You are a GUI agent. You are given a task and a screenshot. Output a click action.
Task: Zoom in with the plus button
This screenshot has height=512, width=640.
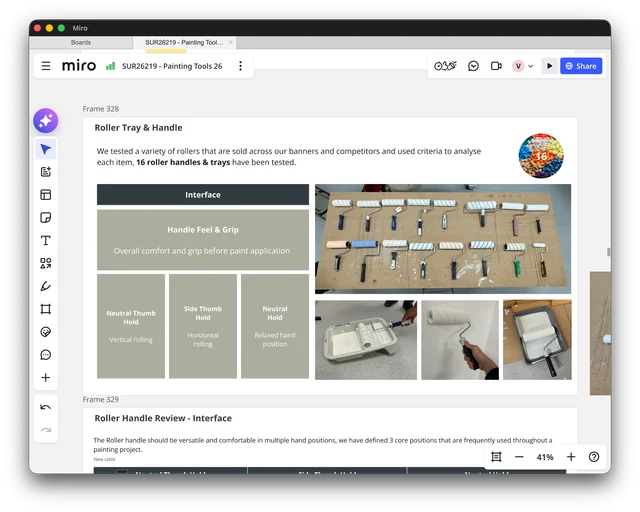571,457
